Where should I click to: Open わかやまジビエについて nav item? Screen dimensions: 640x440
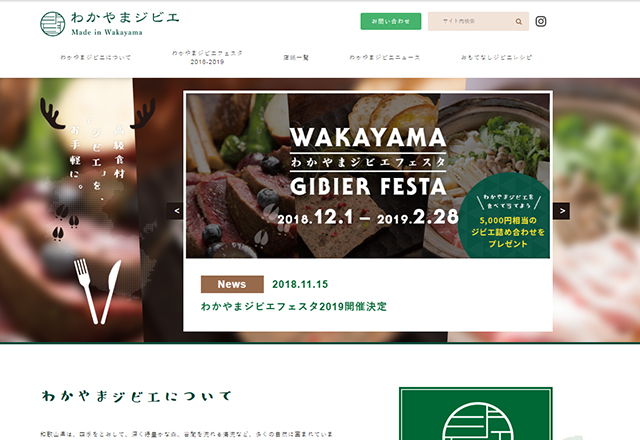click(96, 58)
